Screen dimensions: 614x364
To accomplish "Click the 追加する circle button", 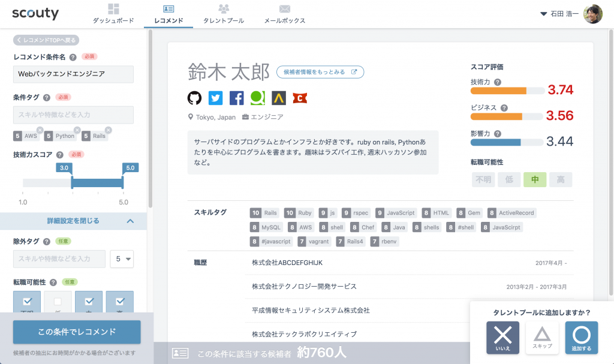I will [x=581, y=338].
